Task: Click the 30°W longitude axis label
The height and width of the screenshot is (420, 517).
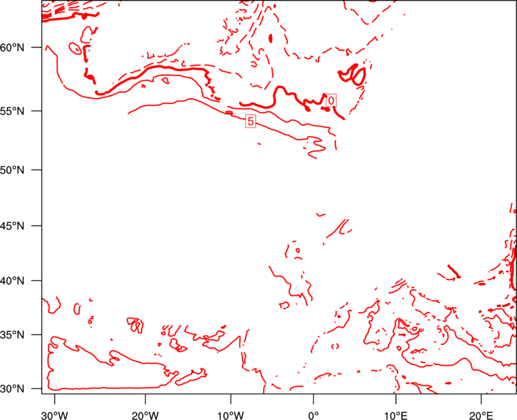Action: point(55,415)
